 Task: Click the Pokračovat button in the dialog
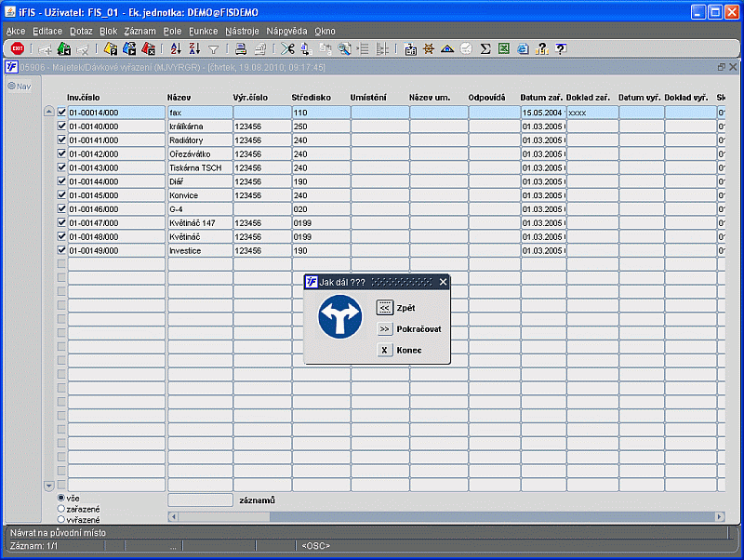click(x=385, y=328)
